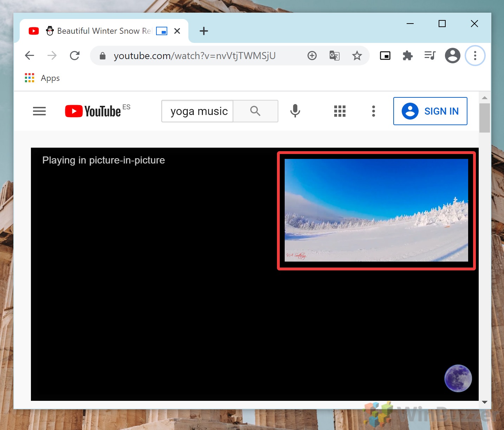Image resolution: width=504 pixels, height=430 pixels.
Task: Go forward to the next page
Action: (x=52, y=56)
